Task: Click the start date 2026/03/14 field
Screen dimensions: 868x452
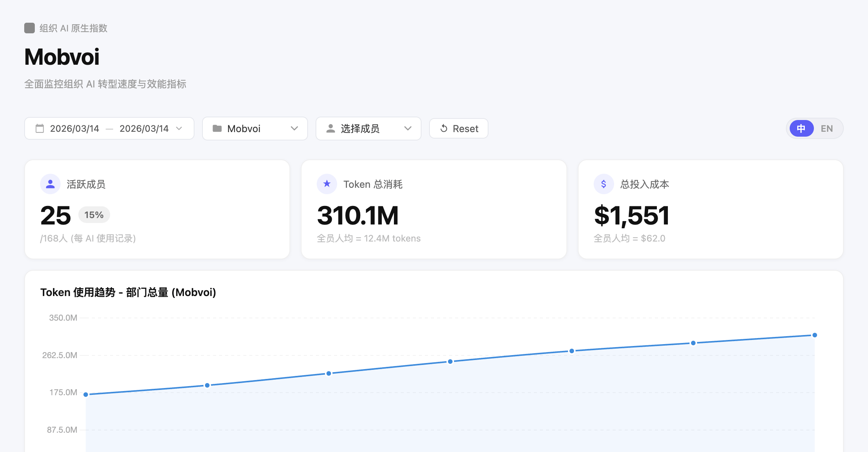Action: click(x=75, y=129)
